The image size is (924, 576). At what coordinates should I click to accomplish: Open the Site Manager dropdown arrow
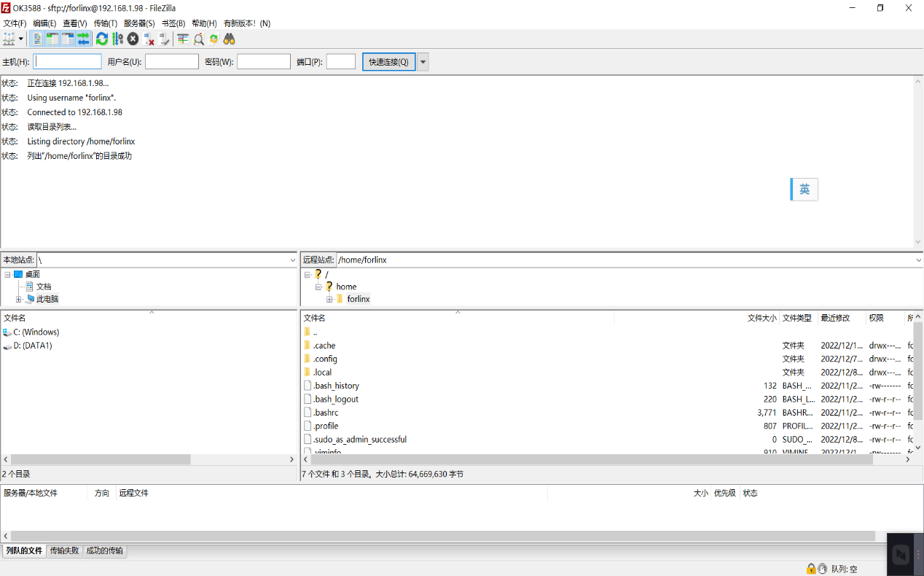21,39
